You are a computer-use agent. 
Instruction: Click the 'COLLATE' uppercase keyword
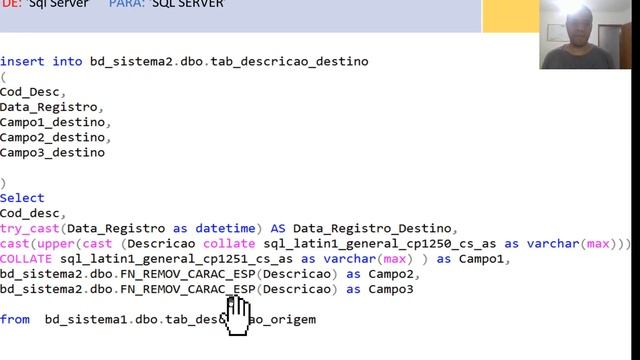click(x=26, y=259)
